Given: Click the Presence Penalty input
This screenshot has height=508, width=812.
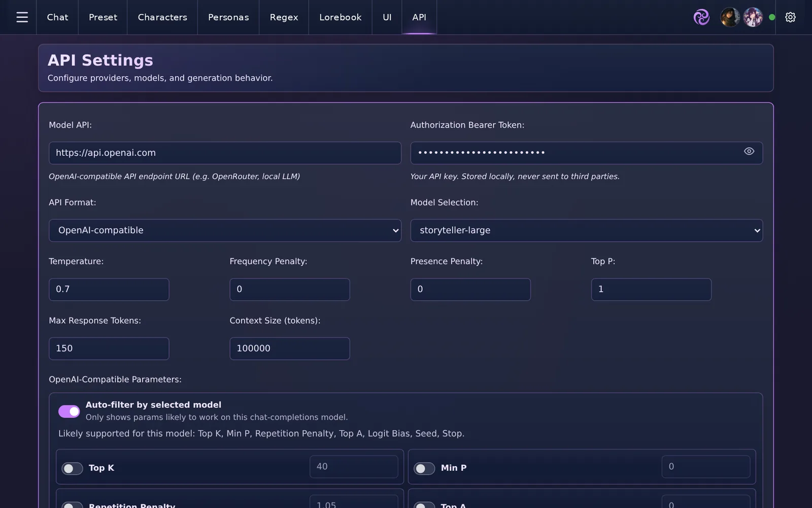Looking at the screenshot, I should tap(470, 290).
